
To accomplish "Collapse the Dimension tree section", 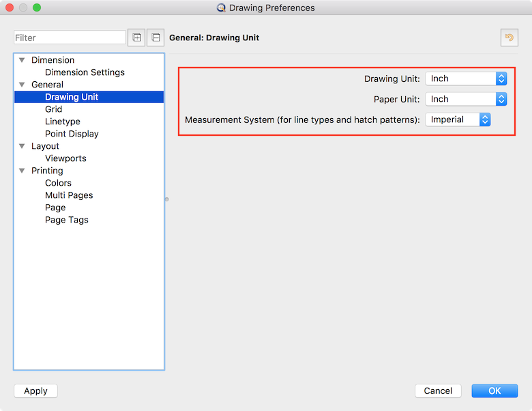I will (22, 60).
